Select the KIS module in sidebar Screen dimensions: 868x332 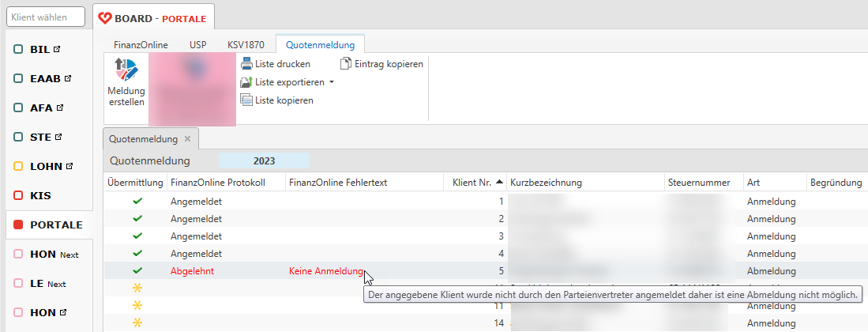pos(39,195)
